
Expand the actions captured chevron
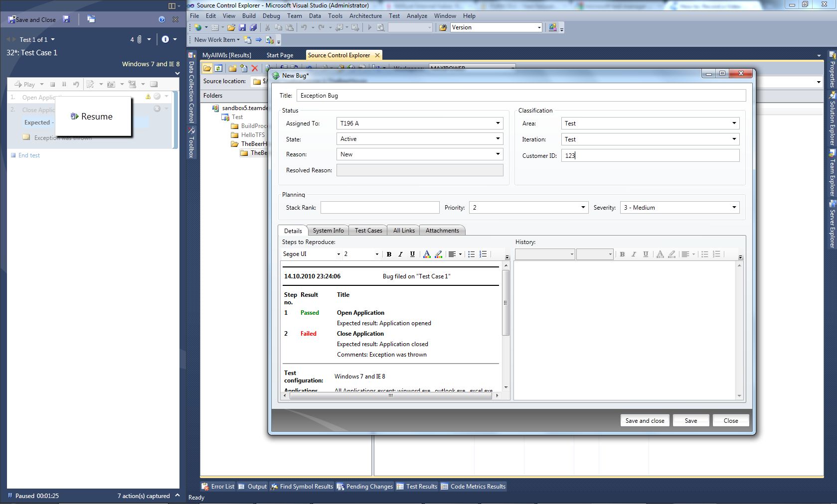click(177, 496)
